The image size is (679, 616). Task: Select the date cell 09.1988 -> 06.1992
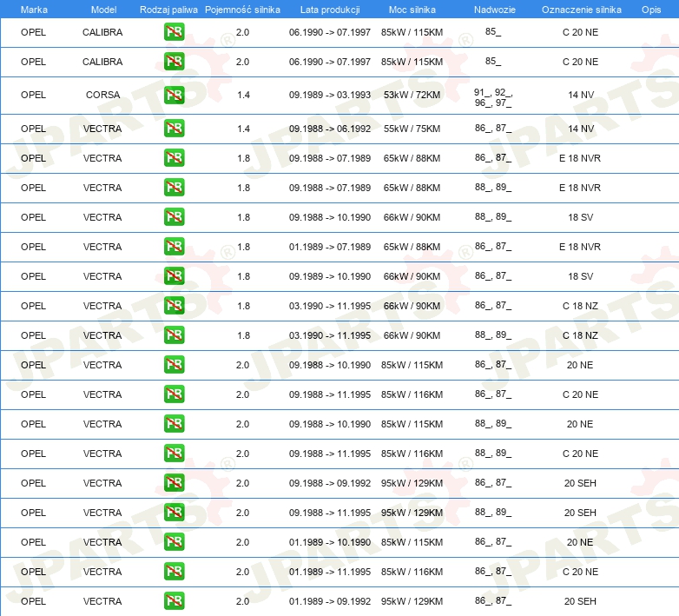pyautogui.click(x=330, y=129)
